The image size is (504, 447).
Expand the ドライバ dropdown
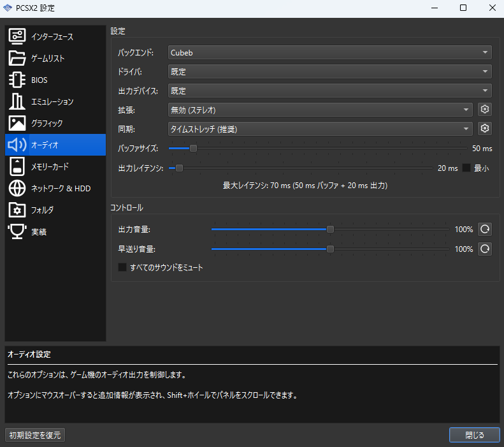(x=330, y=71)
